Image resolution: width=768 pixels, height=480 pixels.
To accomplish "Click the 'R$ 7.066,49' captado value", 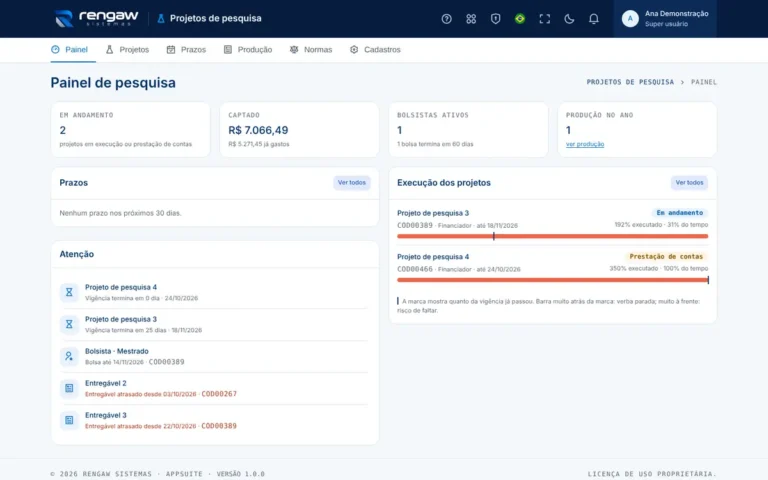I will pyautogui.click(x=258, y=130).
